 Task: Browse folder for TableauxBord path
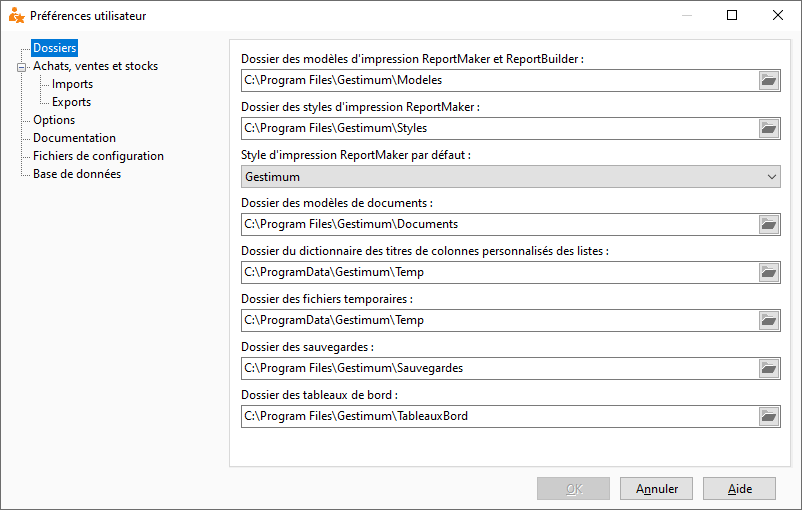(x=768, y=417)
